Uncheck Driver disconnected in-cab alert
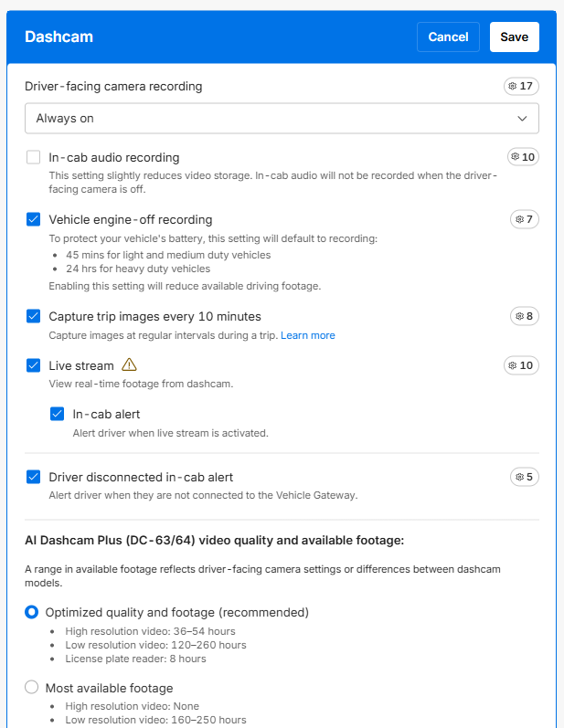Image resolution: width=564 pixels, height=728 pixels. [34, 477]
